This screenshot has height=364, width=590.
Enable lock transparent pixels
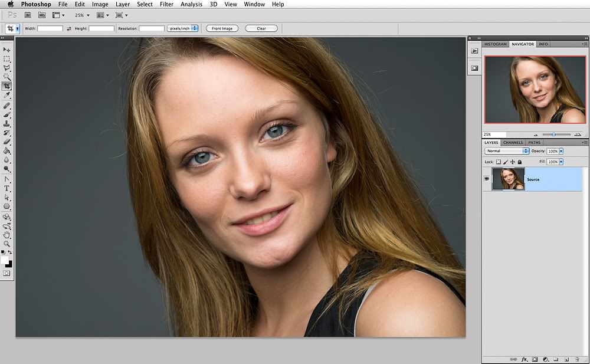coord(498,162)
